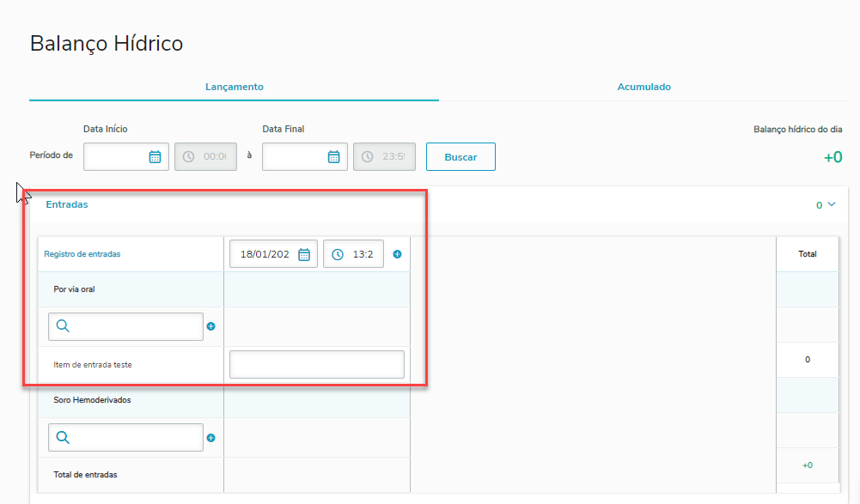
Task: Click clock icon in end time 23:59 field
Action: (x=367, y=157)
